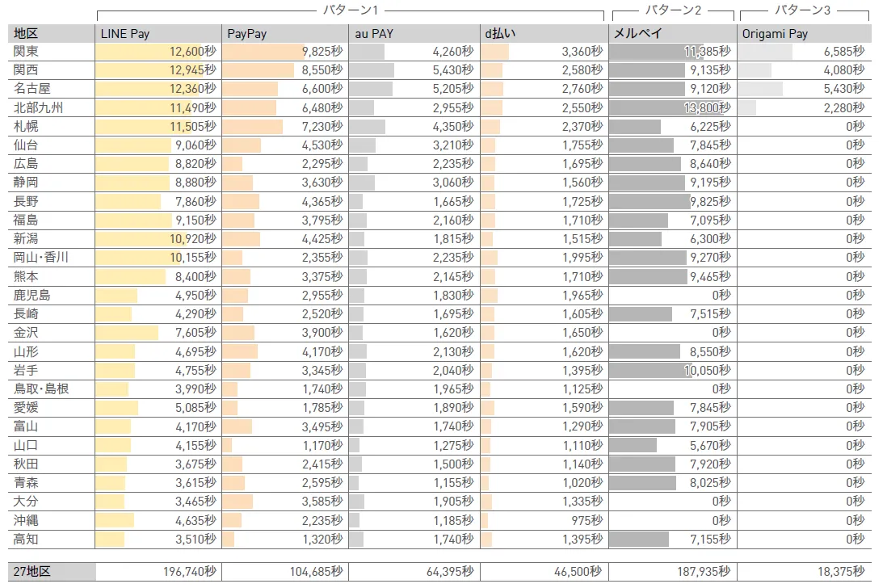Select the 13,800秒 メルペイ value for 北部九州

[707, 107]
